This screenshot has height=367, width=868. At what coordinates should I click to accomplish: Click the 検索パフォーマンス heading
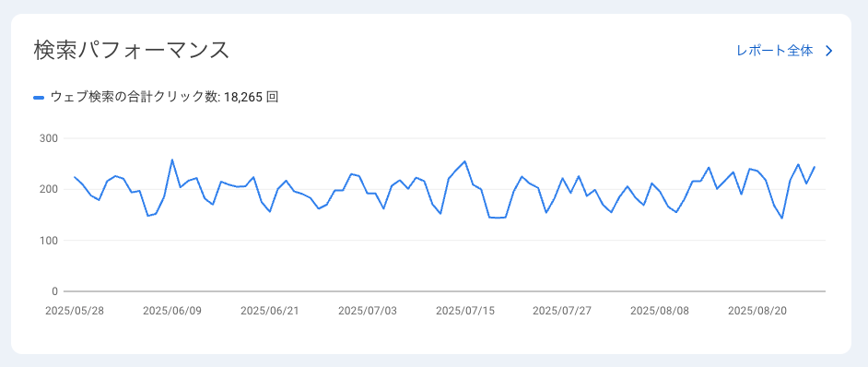(131, 50)
